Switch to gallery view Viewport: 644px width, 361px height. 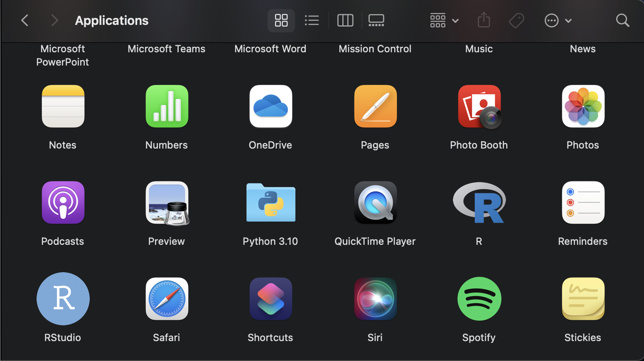point(376,20)
